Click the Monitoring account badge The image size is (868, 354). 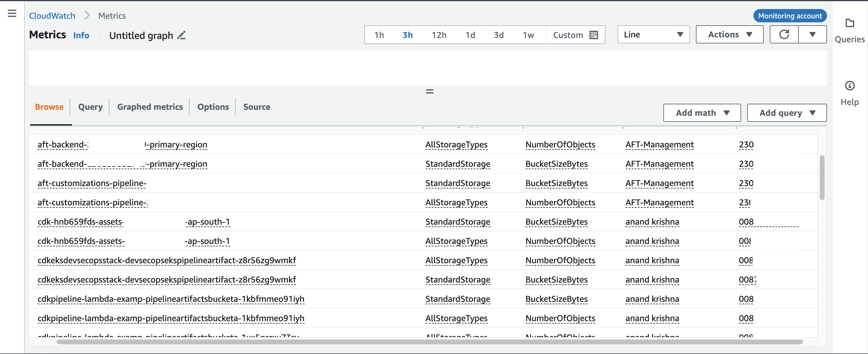[x=790, y=15]
